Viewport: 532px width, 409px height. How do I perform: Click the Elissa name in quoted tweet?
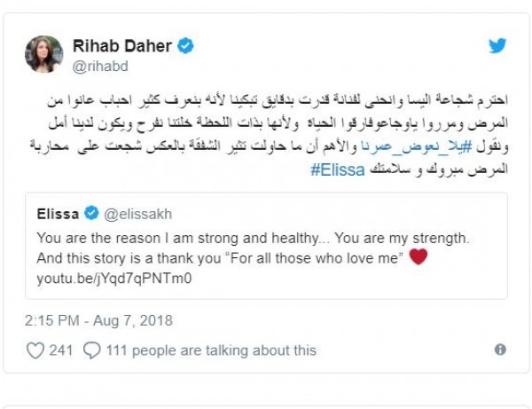(59, 214)
